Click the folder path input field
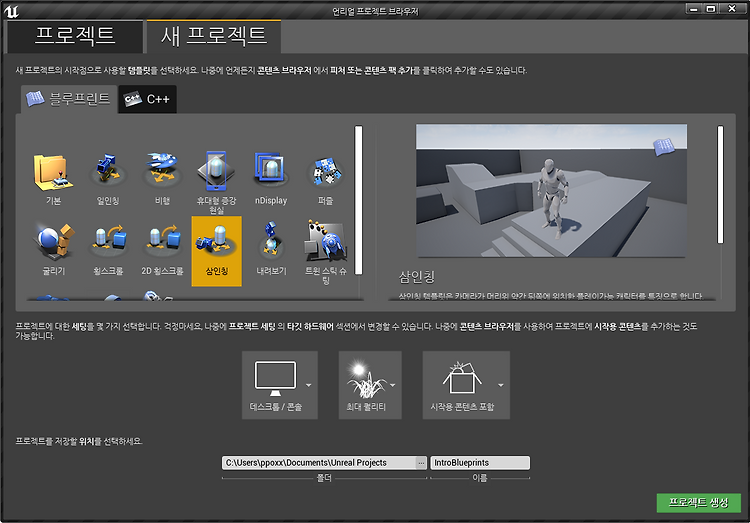The width and height of the screenshot is (750, 523). coord(319,463)
